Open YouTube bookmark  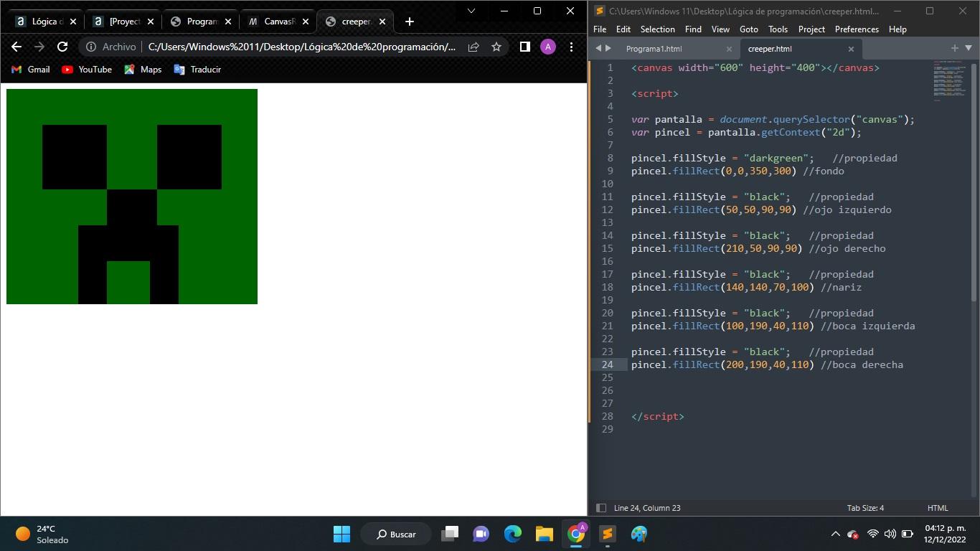click(x=87, y=70)
